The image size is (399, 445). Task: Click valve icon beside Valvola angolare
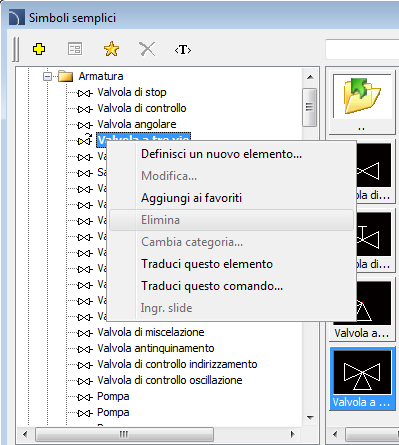click(85, 125)
